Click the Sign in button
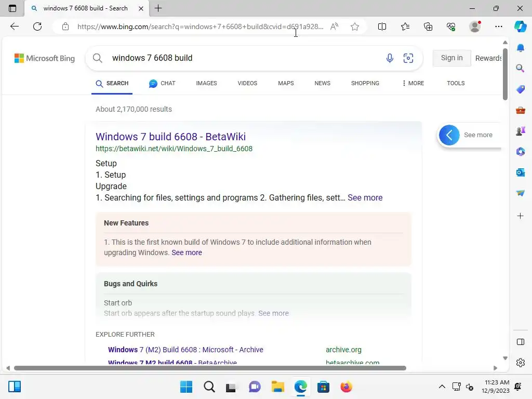Viewport: 532px width, 399px height. [451, 58]
